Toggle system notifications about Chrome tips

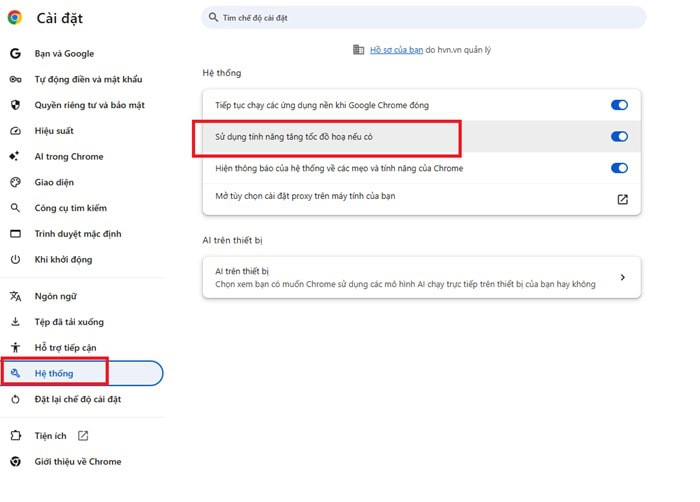click(x=619, y=168)
